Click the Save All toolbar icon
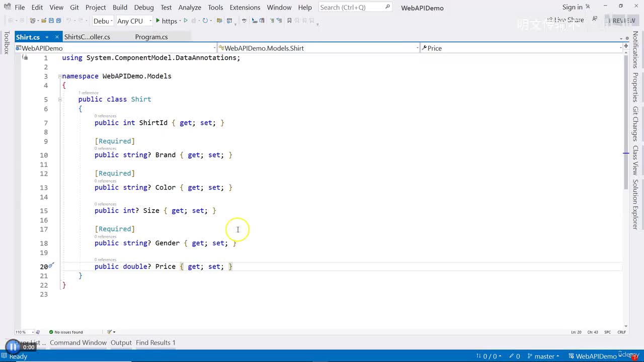 (58, 21)
